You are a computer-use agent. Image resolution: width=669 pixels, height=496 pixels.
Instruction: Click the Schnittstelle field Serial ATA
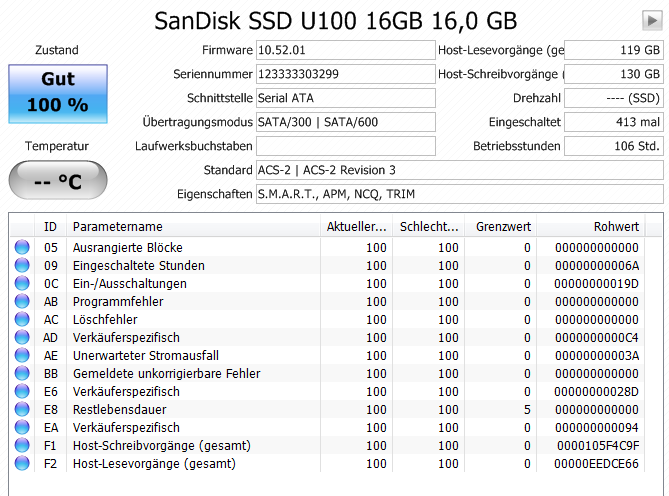point(346,98)
